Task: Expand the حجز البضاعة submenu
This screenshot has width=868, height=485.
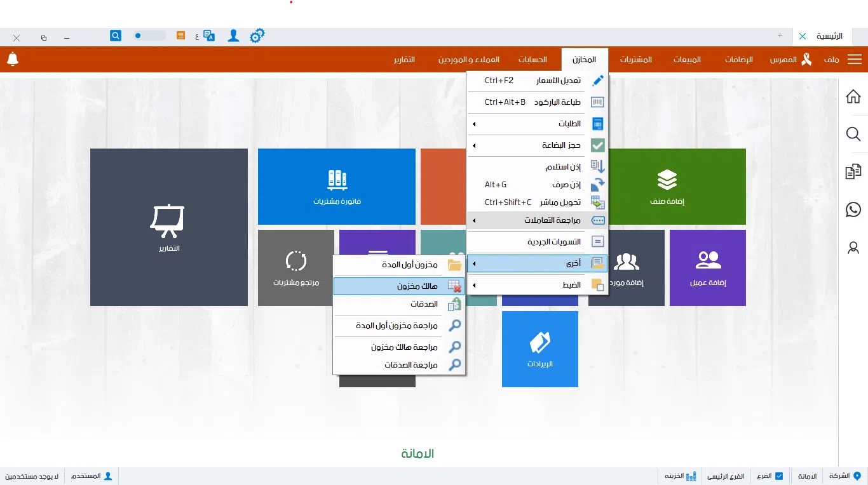Action: pyautogui.click(x=473, y=145)
